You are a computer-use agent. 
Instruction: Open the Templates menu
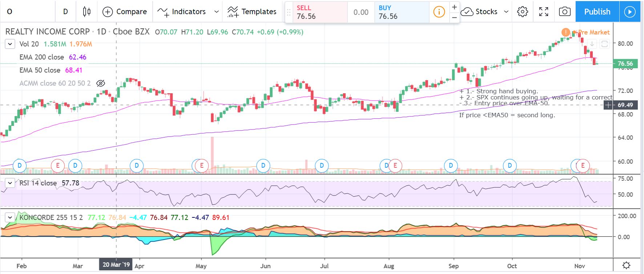coord(252,12)
